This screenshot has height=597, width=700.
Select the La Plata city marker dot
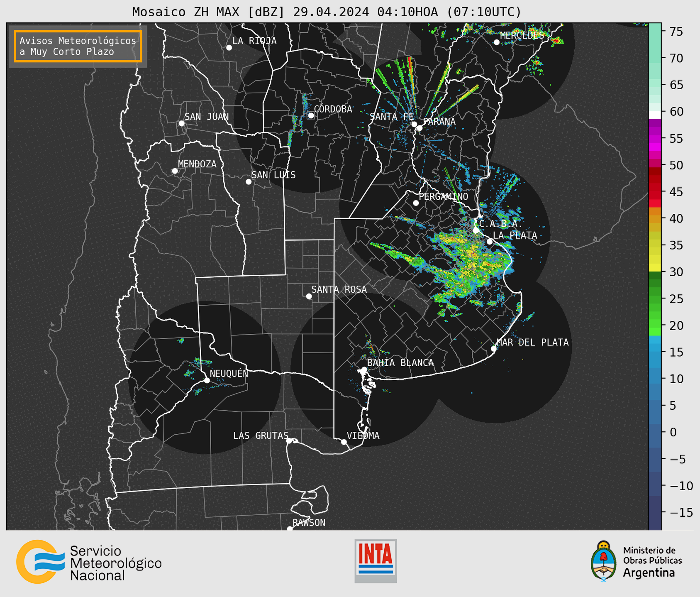click(490, 242)
